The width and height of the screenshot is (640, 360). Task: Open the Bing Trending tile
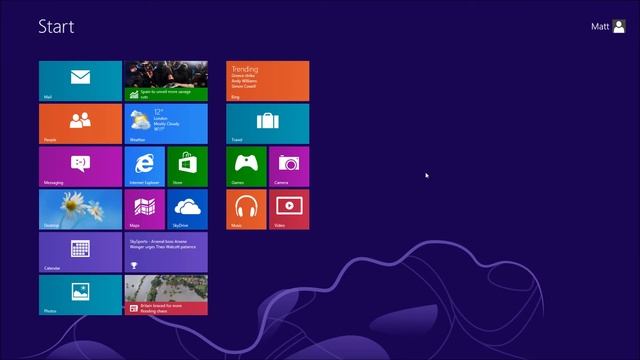click(268, 81)
